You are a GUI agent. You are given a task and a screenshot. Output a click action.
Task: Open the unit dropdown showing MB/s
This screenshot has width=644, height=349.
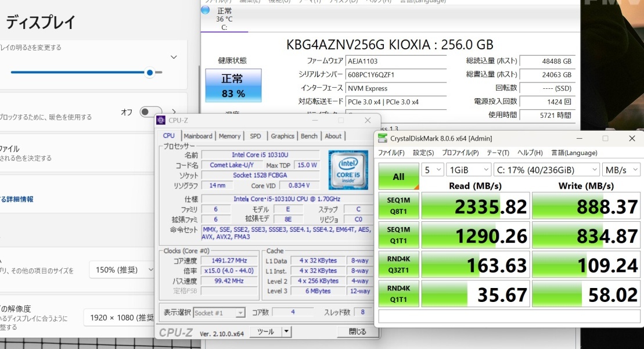pos(621,170)
